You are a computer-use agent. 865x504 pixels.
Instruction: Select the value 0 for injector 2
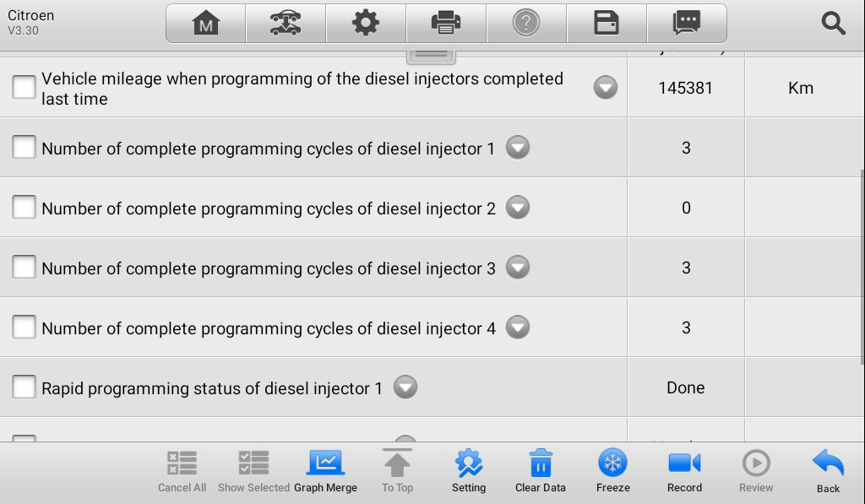[686, 208]
